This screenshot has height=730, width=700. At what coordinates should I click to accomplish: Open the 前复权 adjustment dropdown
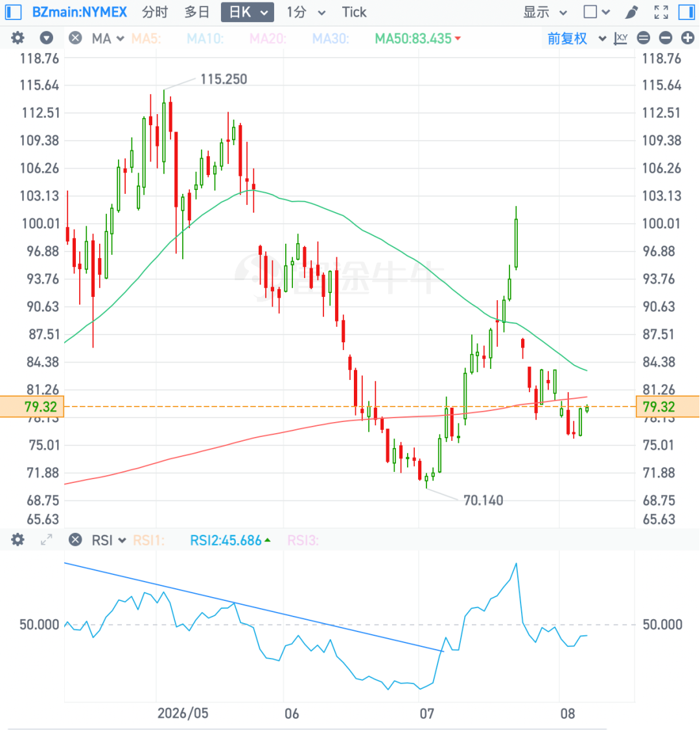click(576, 38)
